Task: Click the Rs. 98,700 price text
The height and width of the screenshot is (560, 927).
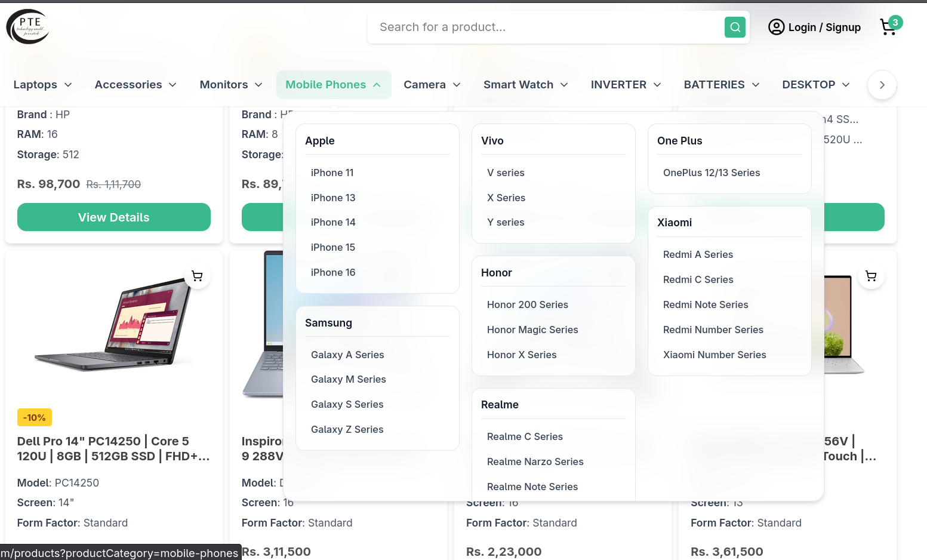Action: 48,184
